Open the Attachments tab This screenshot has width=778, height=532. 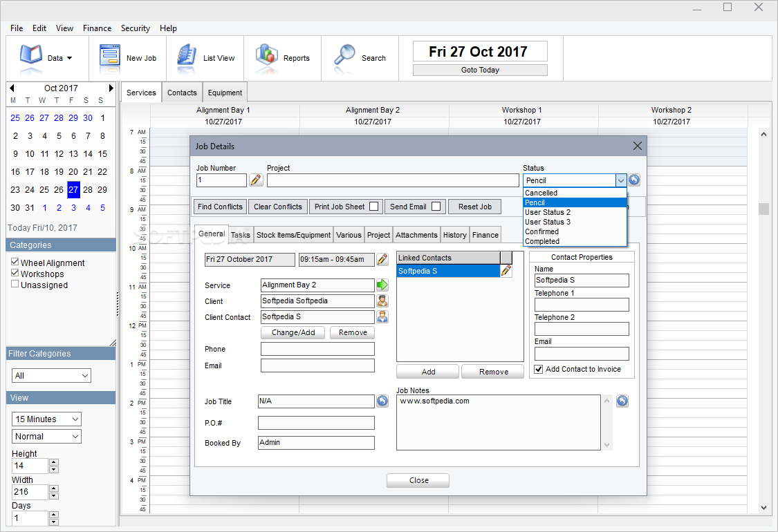coord(416,235)
